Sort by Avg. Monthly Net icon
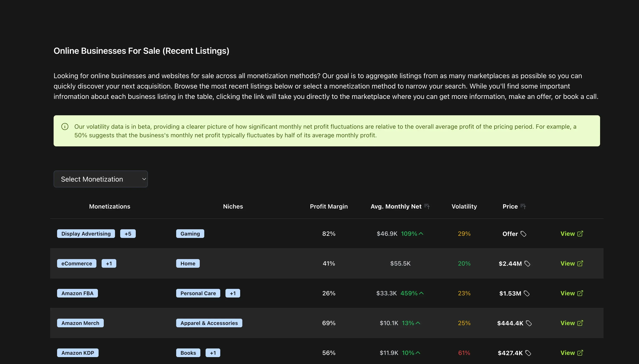Screen dimensions: 639x364 tap(427, 206)
